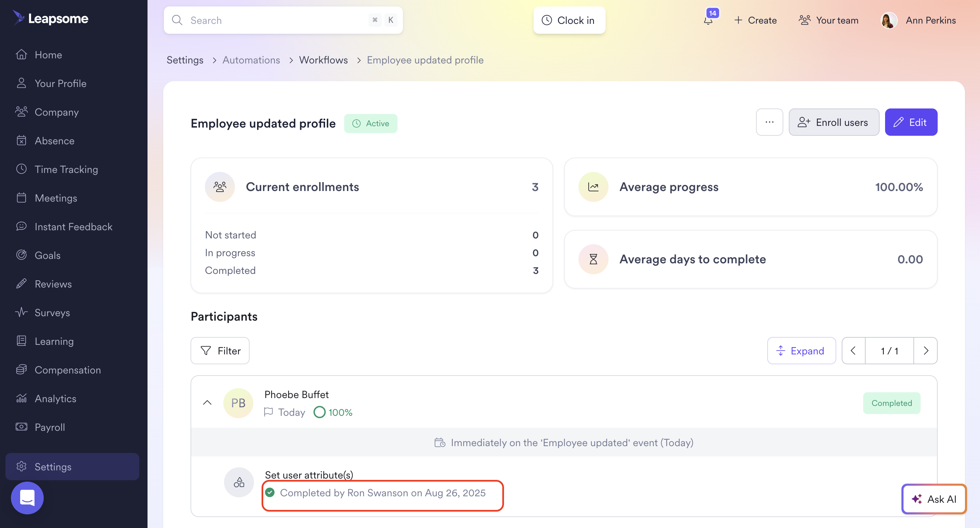Go to previous participants page
The width and height of the screenshot is (980, 528).
853,351
